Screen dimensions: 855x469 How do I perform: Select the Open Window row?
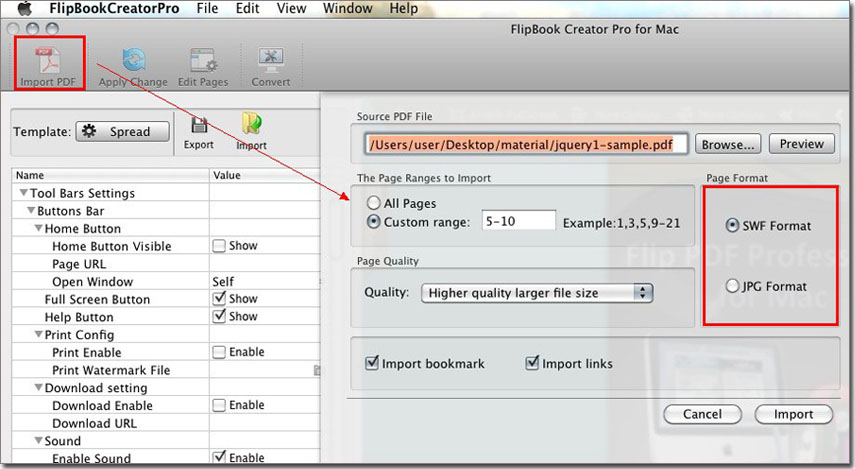click(166, 281)
